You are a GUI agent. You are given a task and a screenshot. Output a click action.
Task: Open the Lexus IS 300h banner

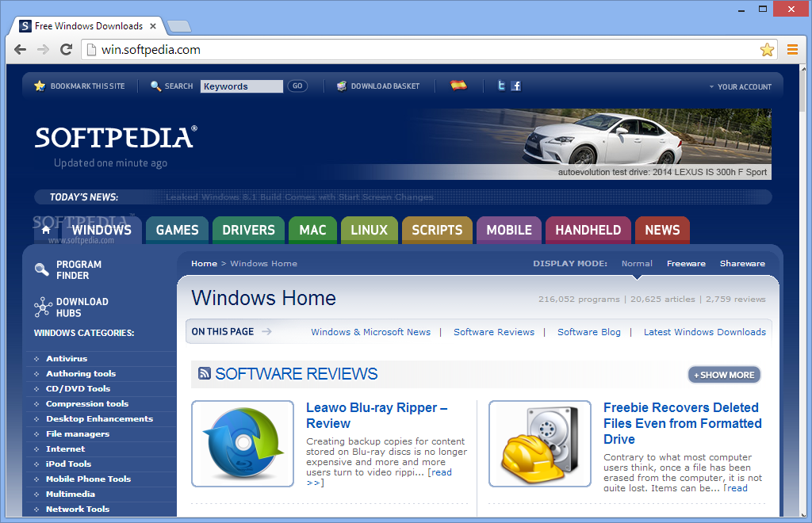(596, 144)
